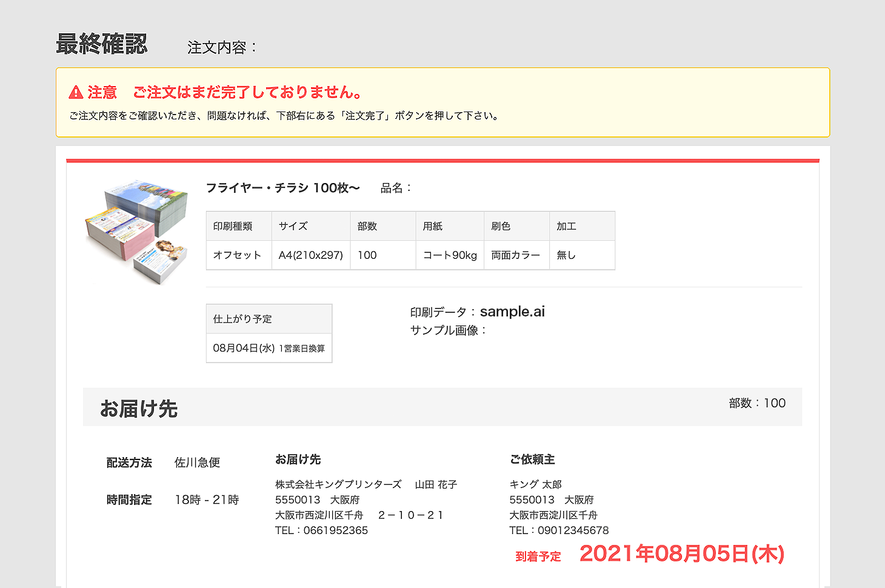Screen dimensions: 885x588
Task: Open the sample.ai print data link
Action: tap(512, 312)
